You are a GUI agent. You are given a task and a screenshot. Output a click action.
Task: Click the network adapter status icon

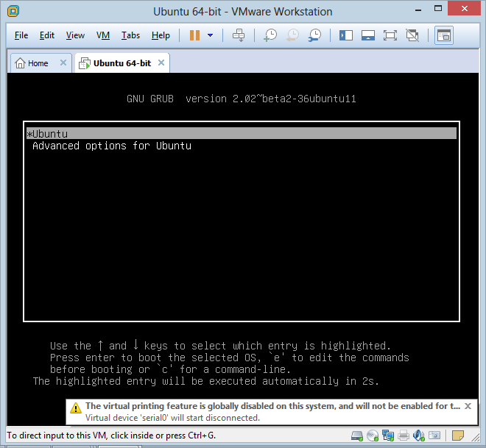tap(388, 435)
